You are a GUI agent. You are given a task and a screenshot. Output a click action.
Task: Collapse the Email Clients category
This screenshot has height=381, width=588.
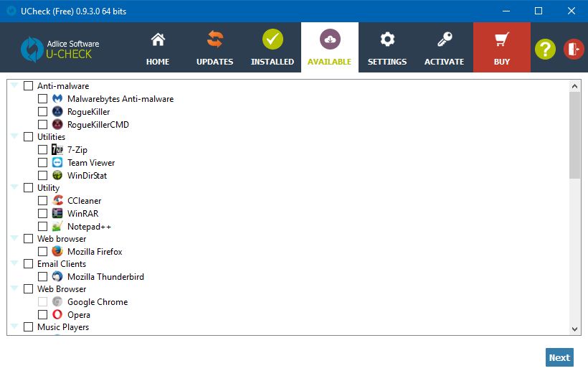tap(14, 263)
